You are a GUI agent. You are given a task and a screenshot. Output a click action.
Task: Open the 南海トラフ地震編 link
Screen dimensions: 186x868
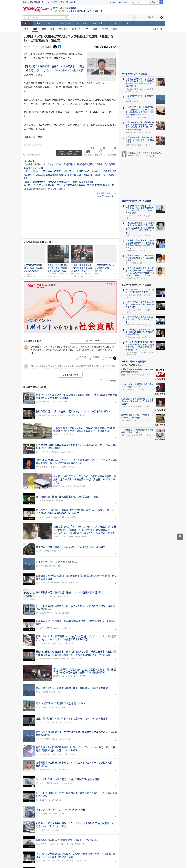click(68, 2)
